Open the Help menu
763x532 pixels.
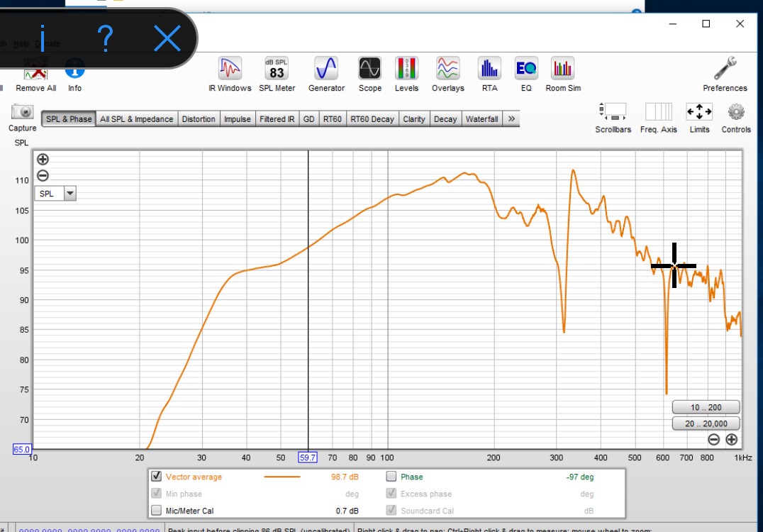click(x=21, y=44)
